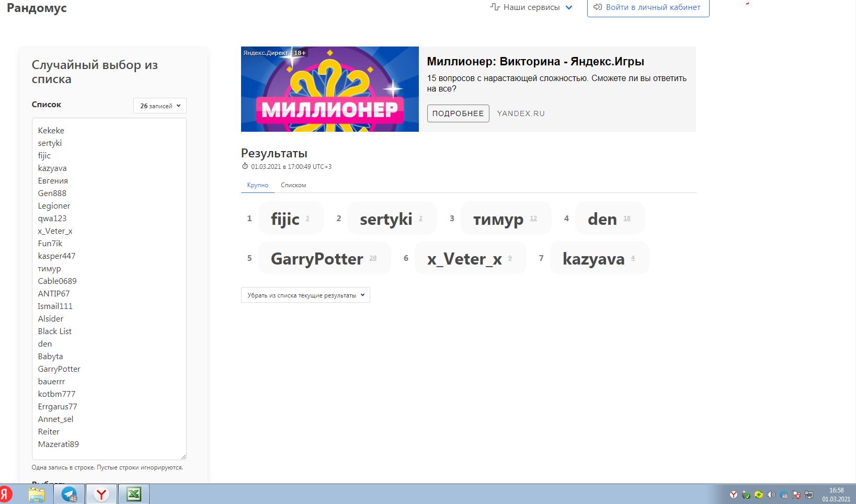Click the Yandex Browser taskbar icon
This screenshot has height=504, width=856.
click(x=101, y=494)
